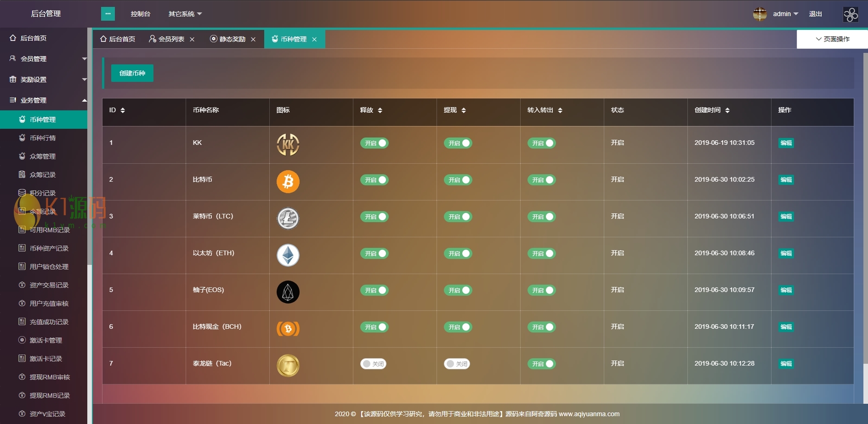Click the KK coin icon

[288, 144]
